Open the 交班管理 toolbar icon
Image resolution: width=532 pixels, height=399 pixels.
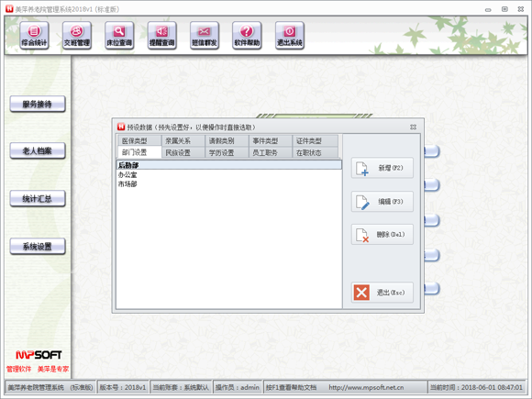[77, 36]
